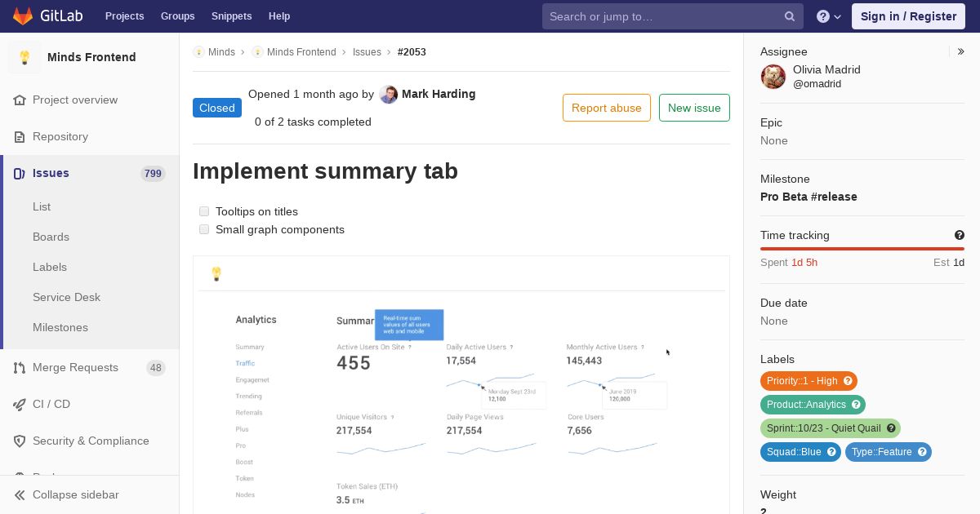Screen dimensions: 980x514
Task: Toggle the Small graph components checkbox
Action: pos(204,229)
